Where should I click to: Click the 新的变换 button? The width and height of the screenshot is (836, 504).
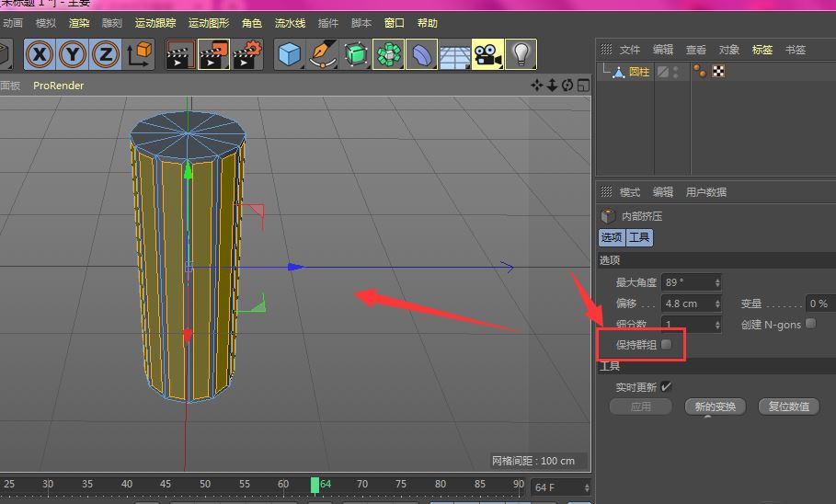(x=716, y=407)
